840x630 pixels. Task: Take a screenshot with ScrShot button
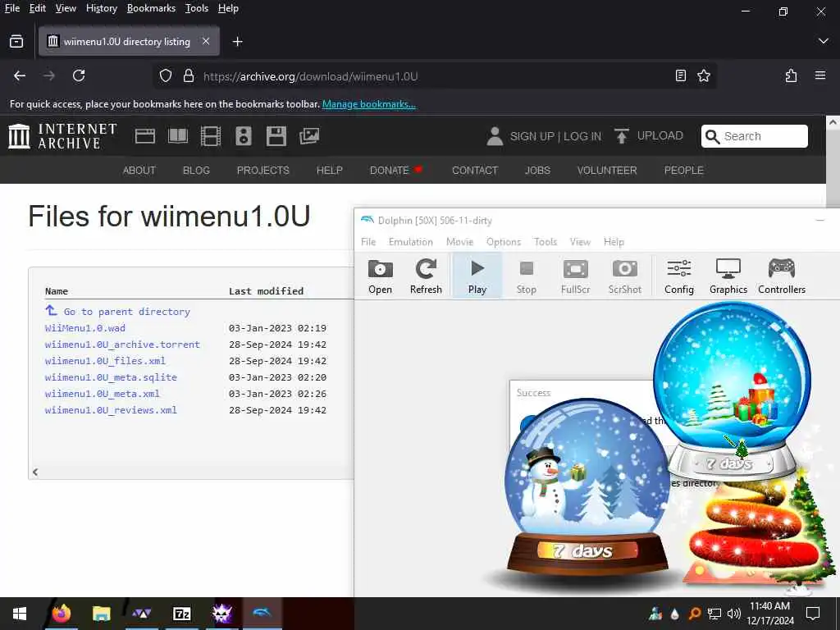[x=624, y=276]
